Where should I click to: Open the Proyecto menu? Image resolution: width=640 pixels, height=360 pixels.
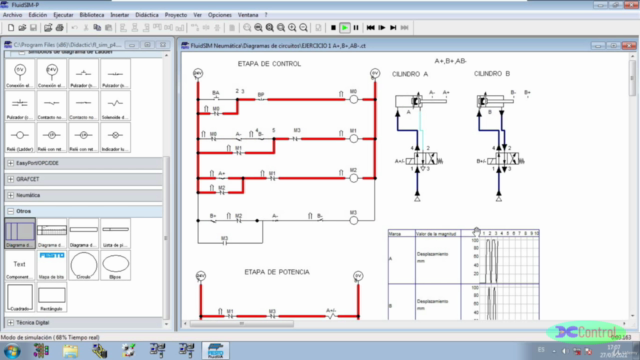coord(176,15)
